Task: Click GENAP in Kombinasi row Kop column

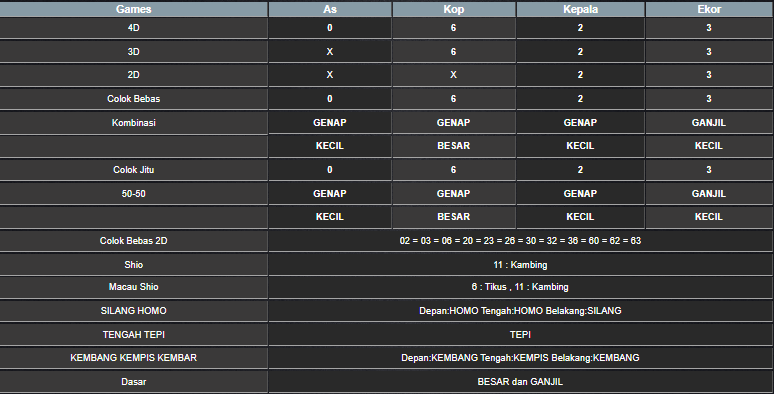Action: coord(454,122)
